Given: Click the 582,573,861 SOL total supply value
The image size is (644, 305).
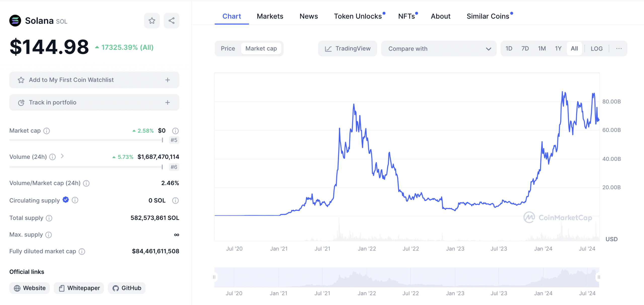Looking at the screenshot, I should (x=155, y=218).
